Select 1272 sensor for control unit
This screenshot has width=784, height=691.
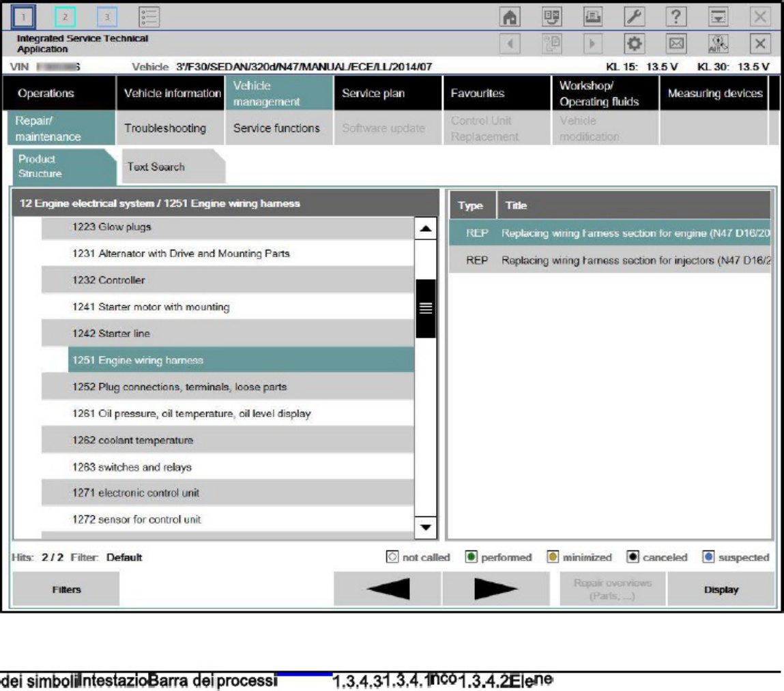click(227, 520)
